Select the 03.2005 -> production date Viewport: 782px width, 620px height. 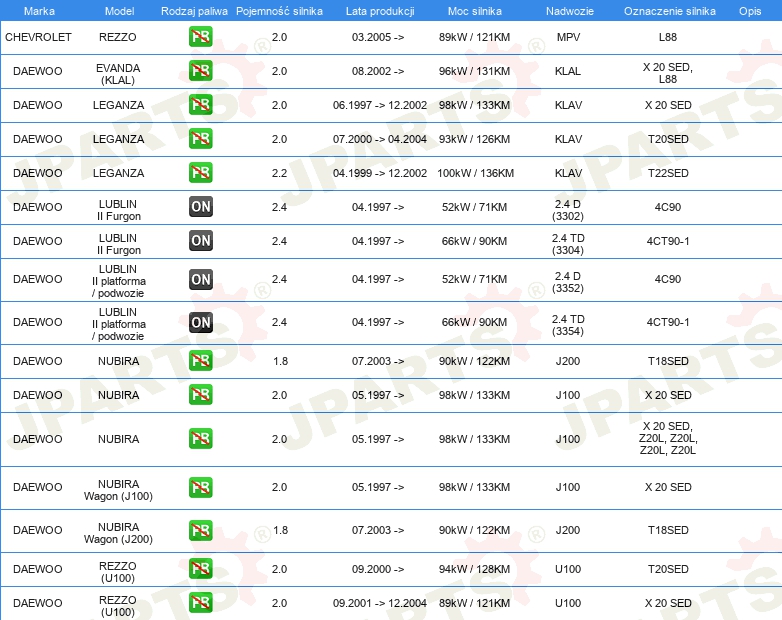[x=378, y=37]
